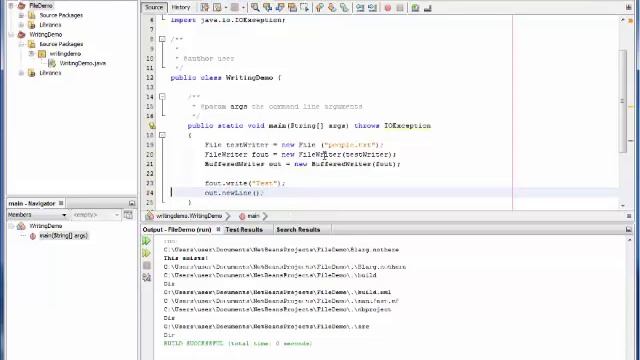This screenshot has width=640, height=360.
Task: Click the WritingDemo.java file icon
Action: 52,63
